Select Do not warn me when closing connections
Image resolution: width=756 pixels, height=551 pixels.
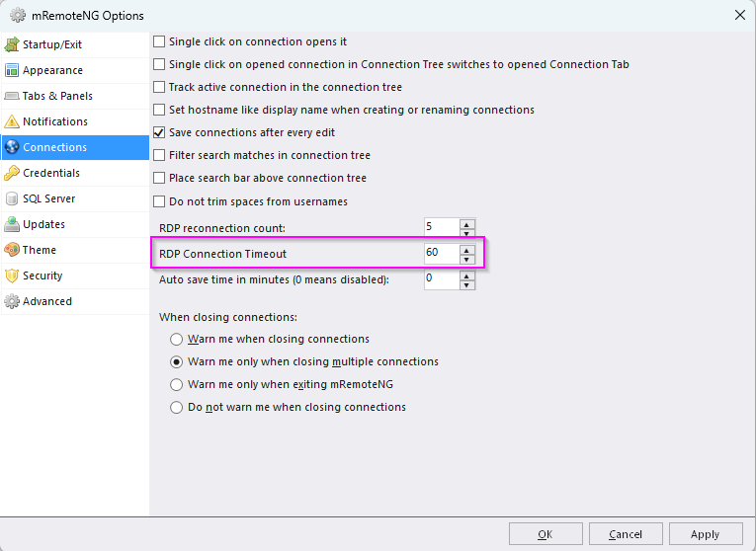click(x=177, y=407)
